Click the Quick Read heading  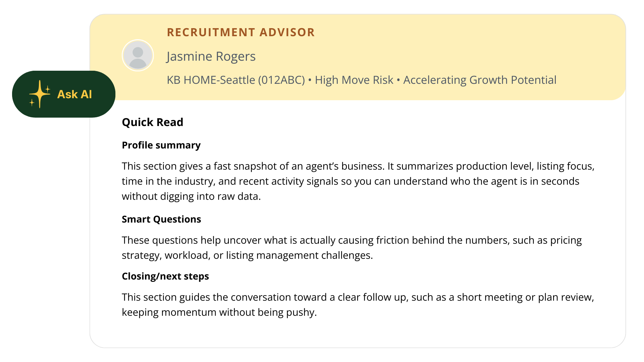pos(152,122)
